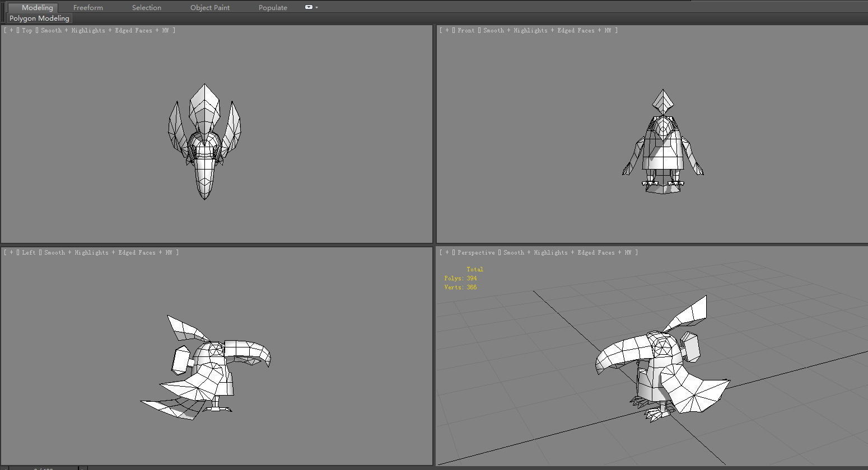Screen dimensions: 868x470
Task: Expand the Polygon Modeling panel
Action: pos(39,18)
